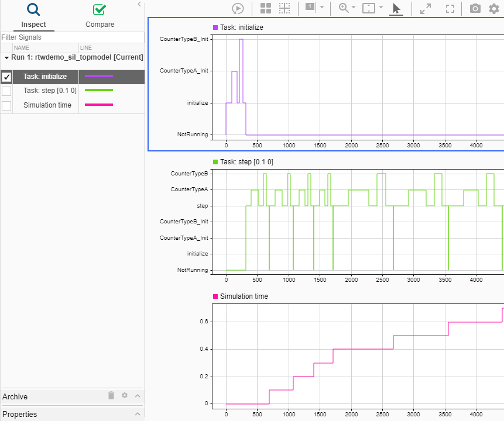Open the zoom tool dropdown arrow

tap(354, 8)
